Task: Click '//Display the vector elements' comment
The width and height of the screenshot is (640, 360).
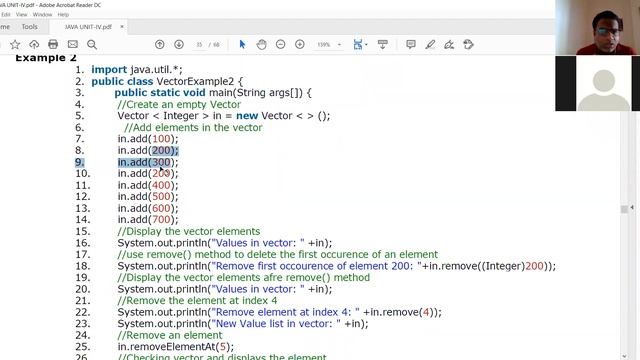Action: click(189, 231)
